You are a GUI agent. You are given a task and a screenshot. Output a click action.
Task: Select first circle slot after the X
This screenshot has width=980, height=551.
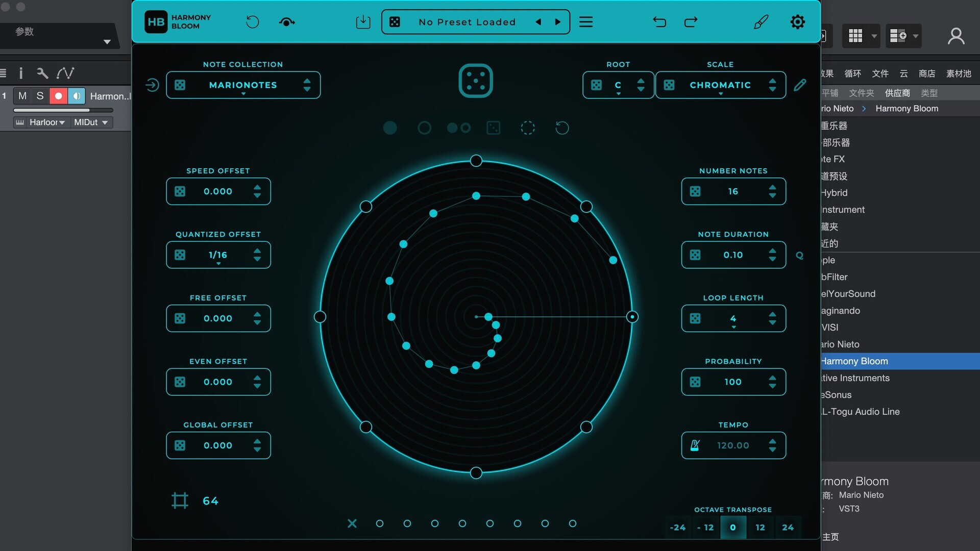(x=380, y=523)
